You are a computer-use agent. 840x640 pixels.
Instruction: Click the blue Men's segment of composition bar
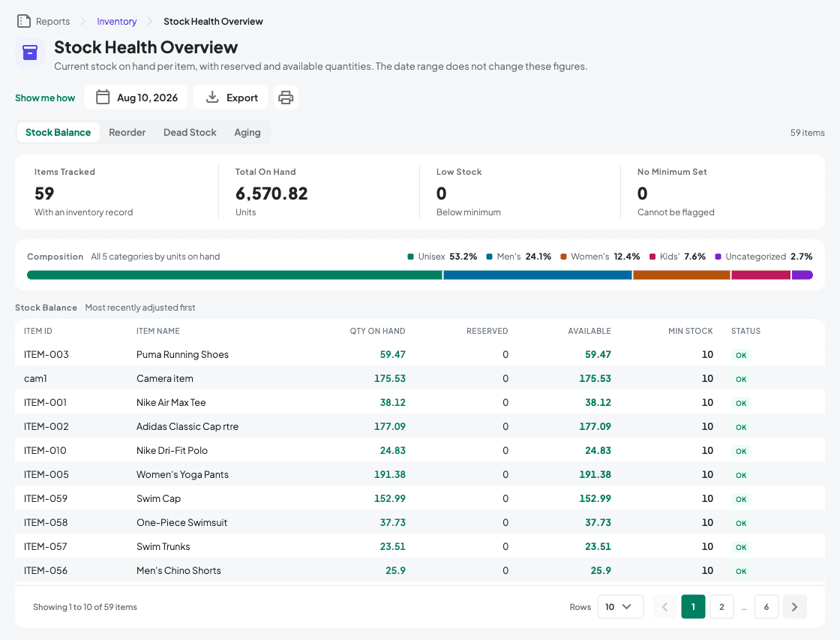(538, 275)
